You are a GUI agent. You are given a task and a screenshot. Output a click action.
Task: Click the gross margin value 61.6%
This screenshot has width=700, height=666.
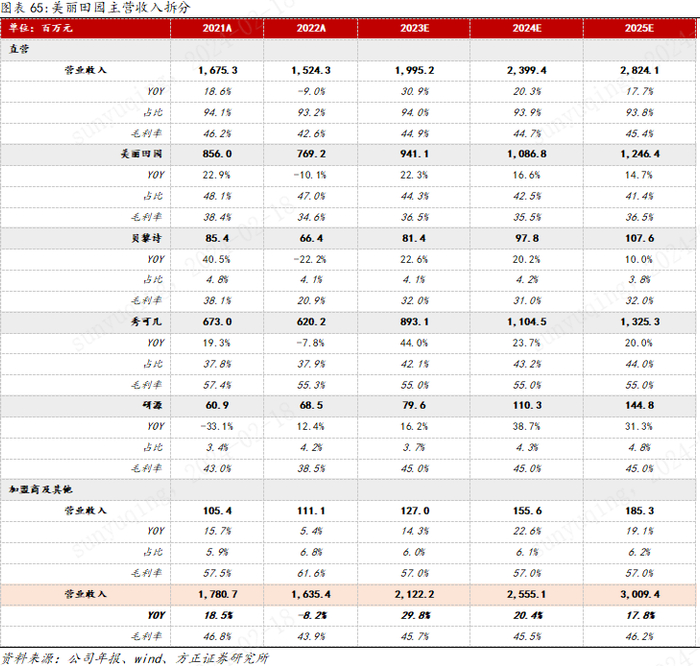(311, 573)
